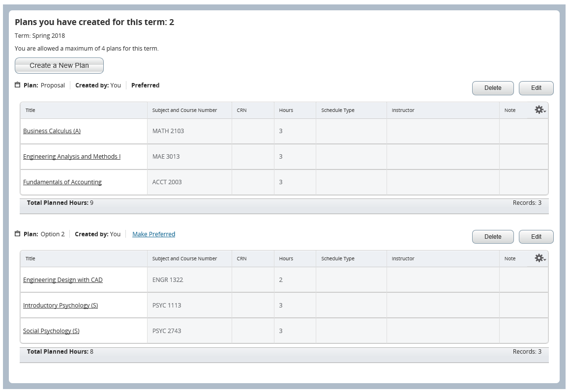Viewport: 570px width, 392px height.
Task: Click the clipboard icon beside Option 2 plan
Action: [x=18, y=234]
